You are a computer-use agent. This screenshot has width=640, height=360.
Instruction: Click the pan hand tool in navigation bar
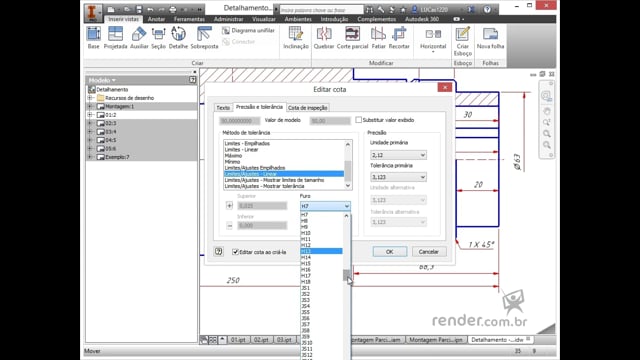point(547,111)
